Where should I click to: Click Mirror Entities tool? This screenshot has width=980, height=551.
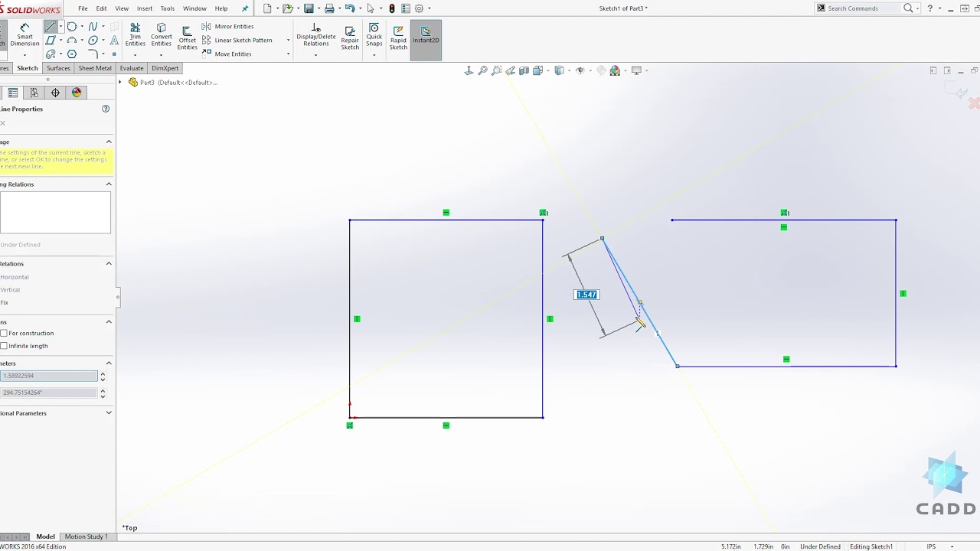tap(228, 27)
